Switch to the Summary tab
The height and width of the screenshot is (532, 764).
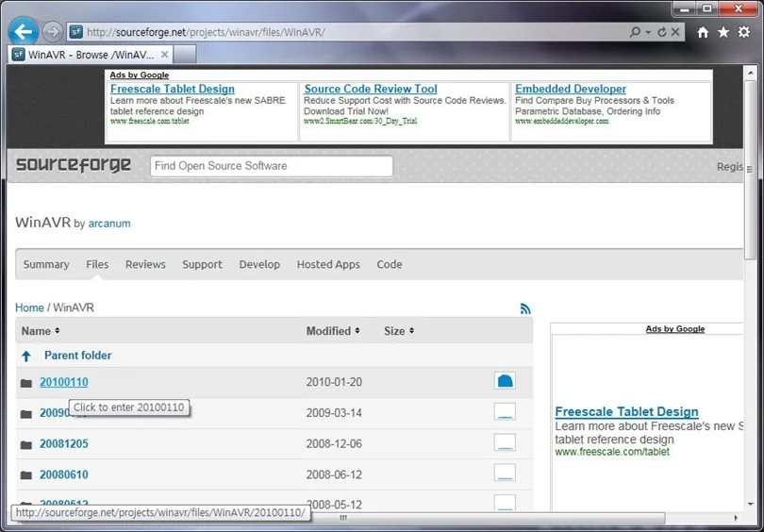click(46, 264)
